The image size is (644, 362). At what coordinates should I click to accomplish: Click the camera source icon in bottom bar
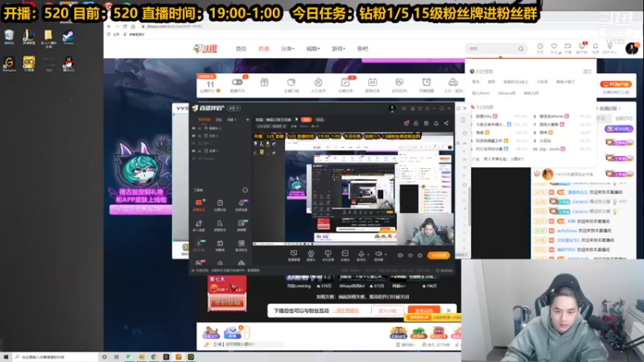(311, 253)
